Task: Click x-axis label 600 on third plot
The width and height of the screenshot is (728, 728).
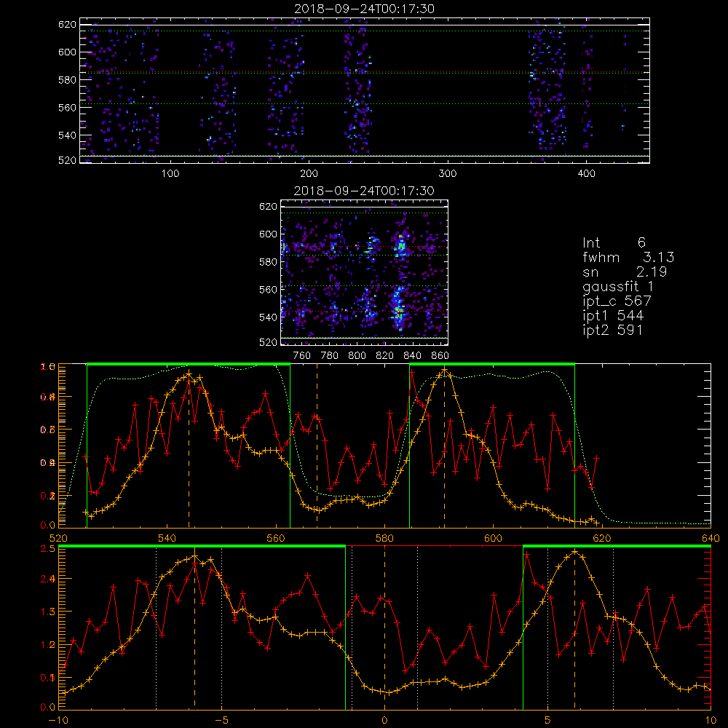Action: [493, 538]
